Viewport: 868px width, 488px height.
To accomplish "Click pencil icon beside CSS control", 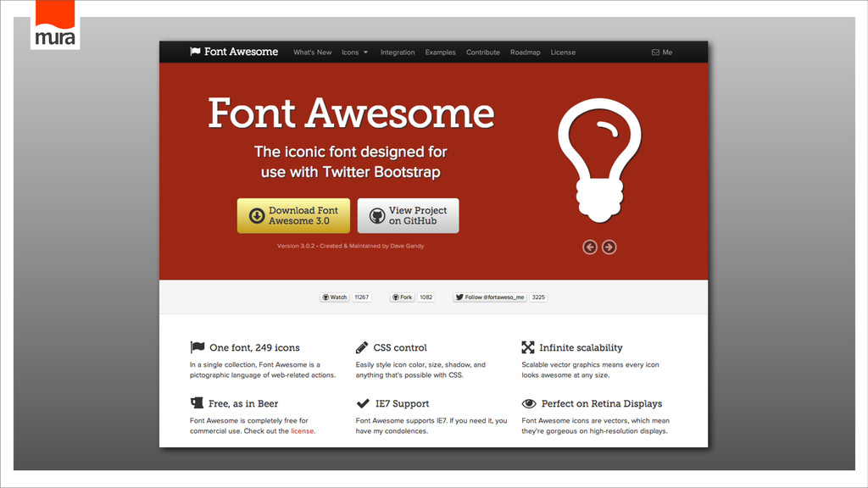I will click(x=361, y=347).
